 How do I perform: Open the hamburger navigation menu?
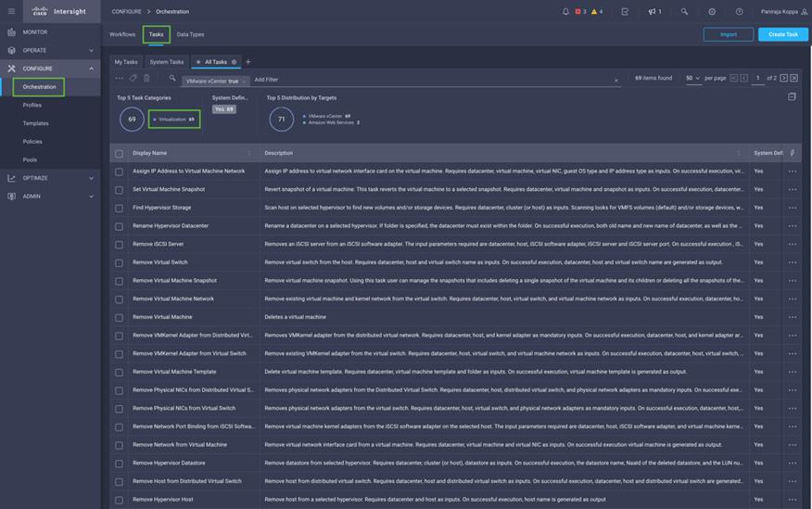[11, 11]
